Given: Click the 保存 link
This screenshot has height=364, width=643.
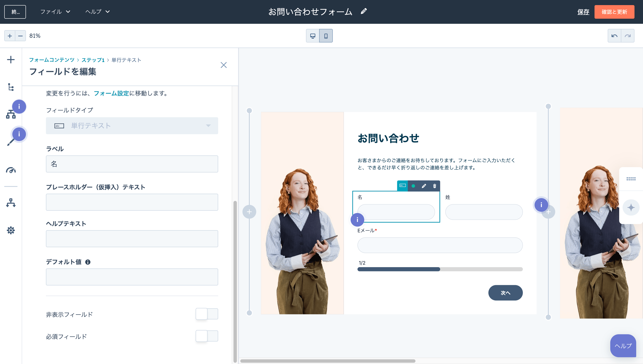Looking at the screenshot, I should point(583,12).
